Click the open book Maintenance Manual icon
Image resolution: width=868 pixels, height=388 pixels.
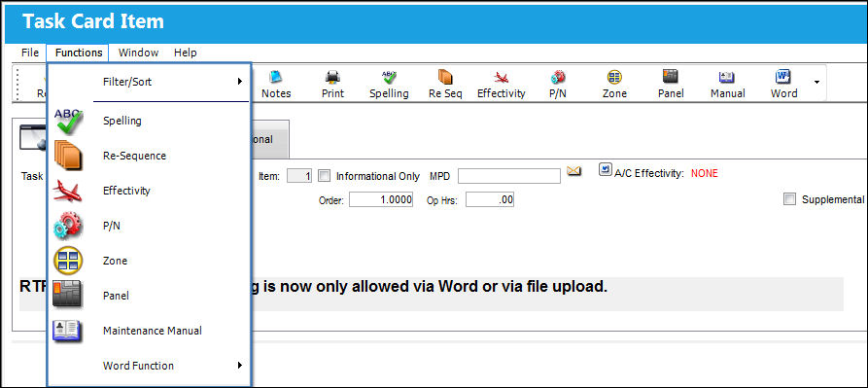(x=67, y=331)
